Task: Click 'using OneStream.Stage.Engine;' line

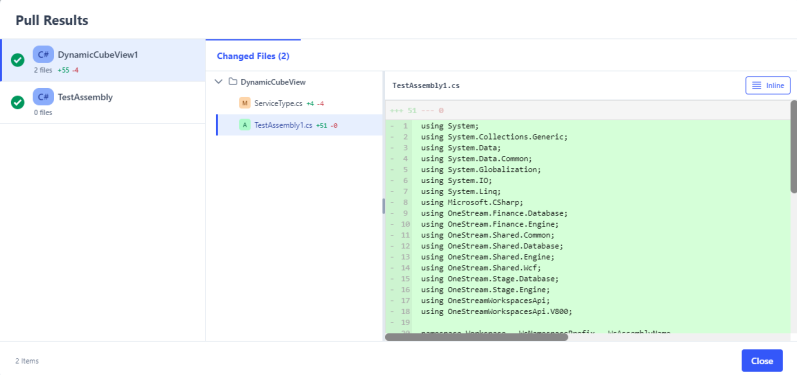Action: click(485, 290)
